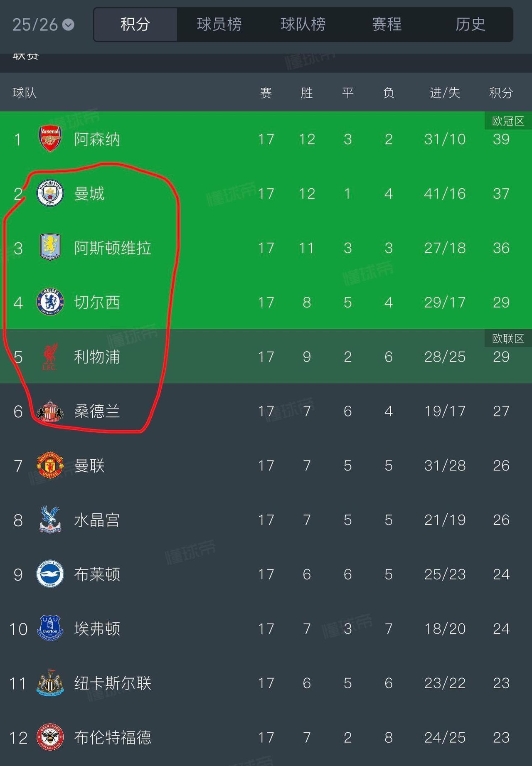Click the Manchester United club crest
Image resolution: width=532 pixels, height=766 pixels.
tap(49, 466)
